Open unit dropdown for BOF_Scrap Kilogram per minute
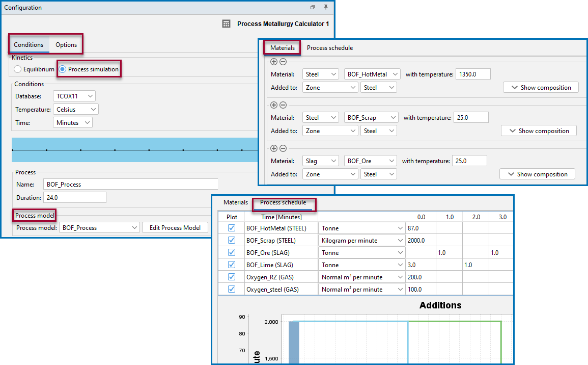 click(361, 240)
